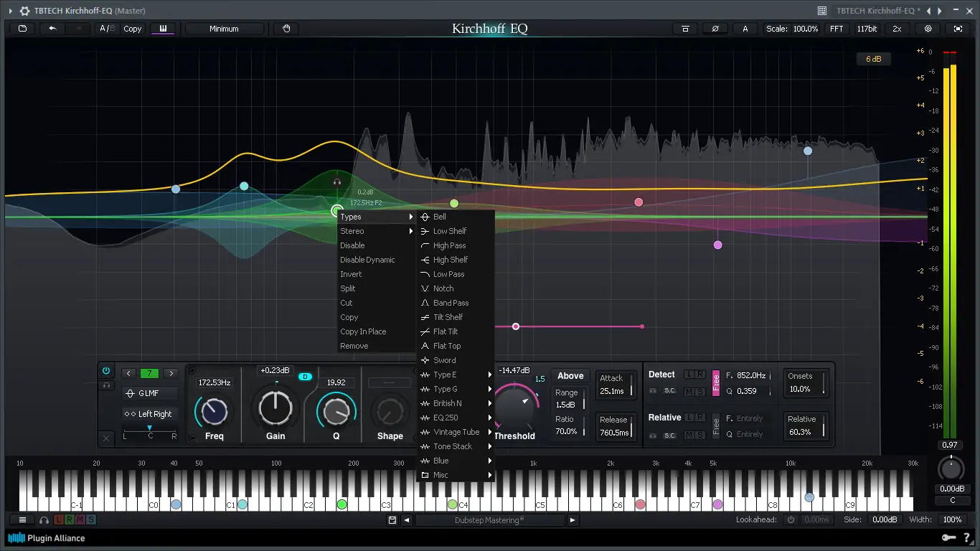Open the hamburger menu at the bottom left
The height and width of the screenshot is (551, 980).
coord(22,520)
